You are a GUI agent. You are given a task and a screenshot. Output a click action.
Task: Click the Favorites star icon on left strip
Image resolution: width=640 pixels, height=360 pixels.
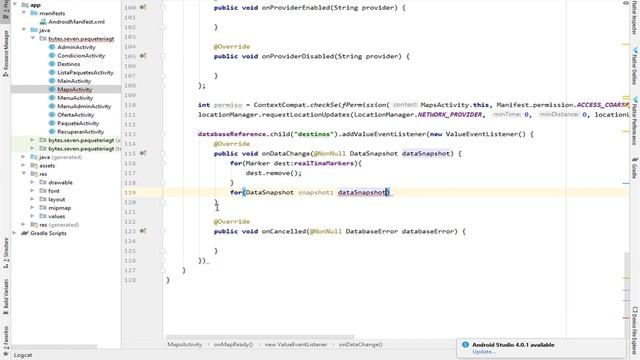[5, 353]
